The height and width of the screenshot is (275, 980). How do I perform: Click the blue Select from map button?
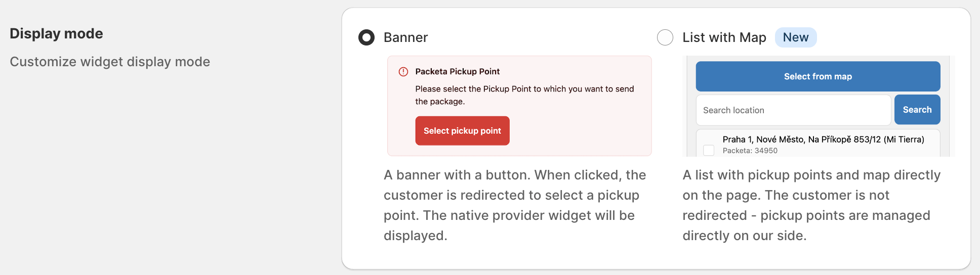[x=818, y=76]
